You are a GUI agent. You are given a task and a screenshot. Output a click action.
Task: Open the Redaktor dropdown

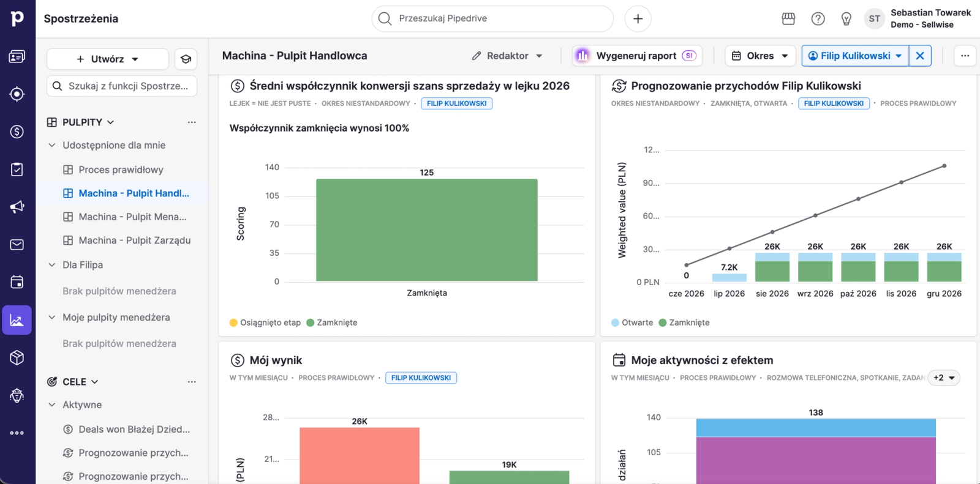(507, 56)
